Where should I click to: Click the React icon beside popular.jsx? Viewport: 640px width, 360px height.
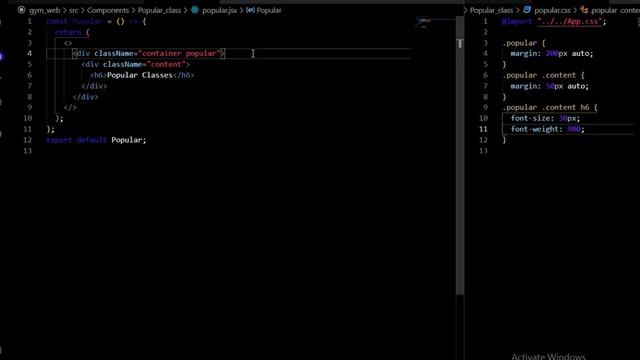coord(195,10)
